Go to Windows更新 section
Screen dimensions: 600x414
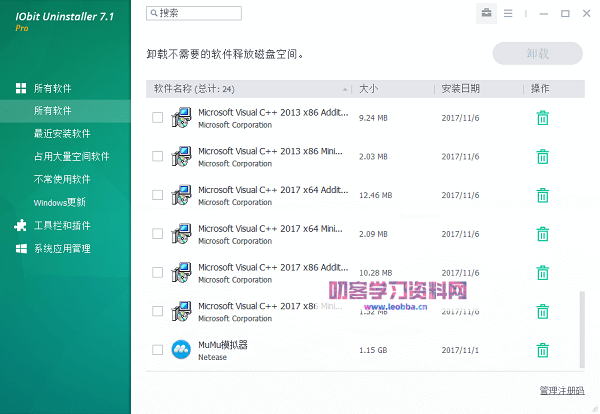point(59,202)
